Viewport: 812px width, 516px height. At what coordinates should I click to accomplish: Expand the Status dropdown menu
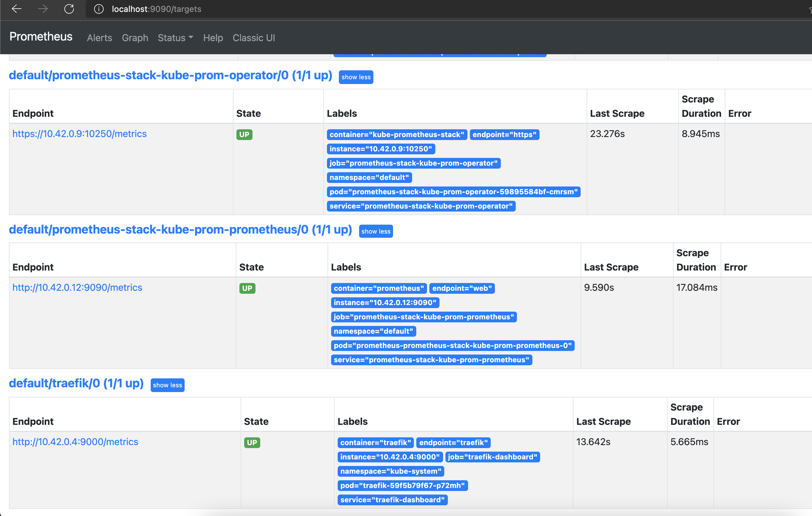pyautogui.click(x=175, y=38)
